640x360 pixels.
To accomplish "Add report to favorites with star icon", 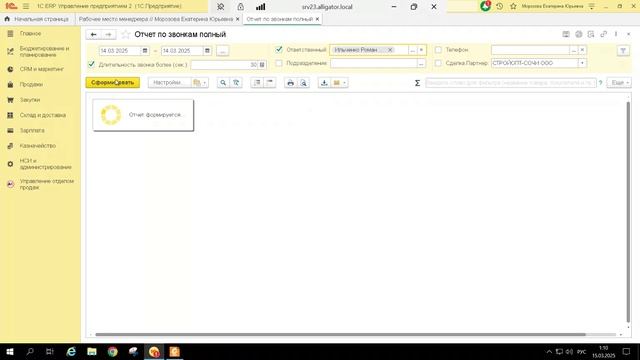I will point(126,35).
